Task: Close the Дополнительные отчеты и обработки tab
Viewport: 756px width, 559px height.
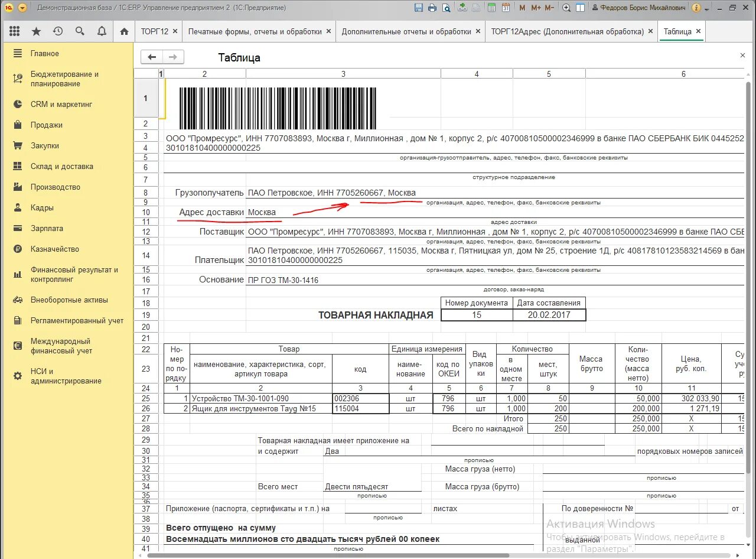Action: point(478,31)
